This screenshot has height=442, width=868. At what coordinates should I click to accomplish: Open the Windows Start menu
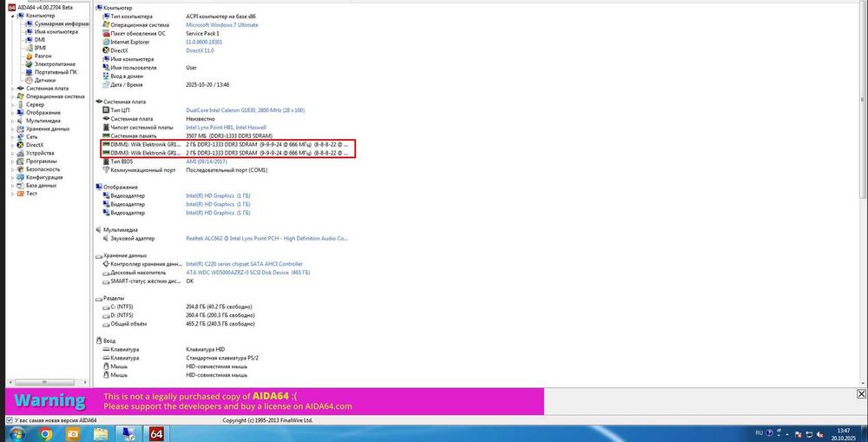coord(16,433)
